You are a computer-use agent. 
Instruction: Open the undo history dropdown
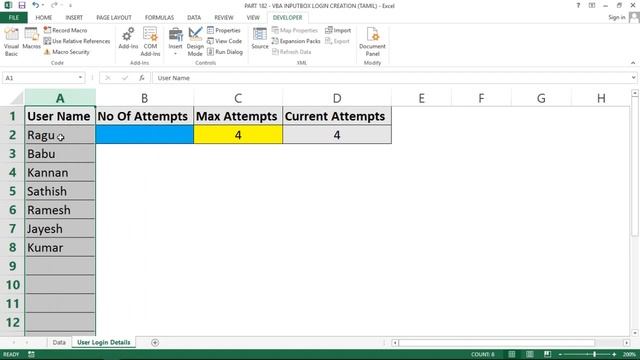(43, 5)
